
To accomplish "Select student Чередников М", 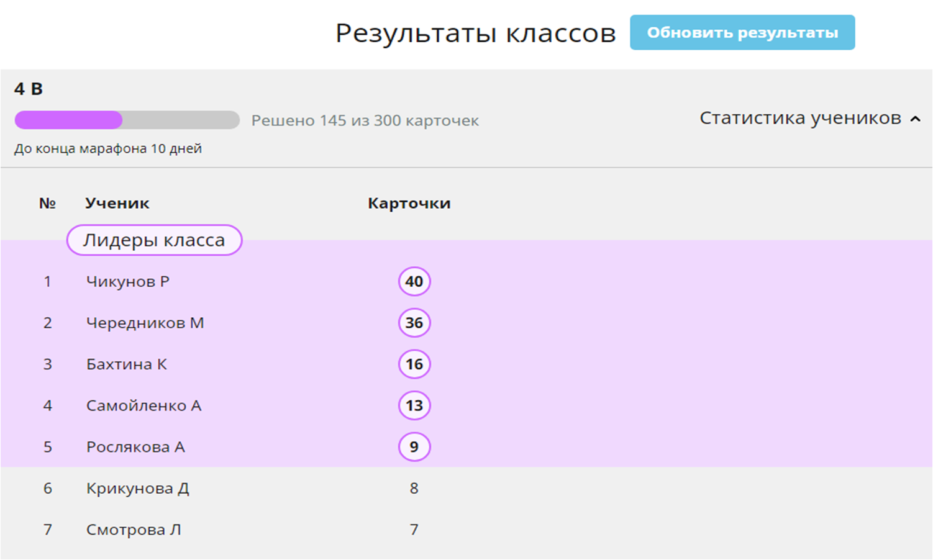I will tap(145, 323).
